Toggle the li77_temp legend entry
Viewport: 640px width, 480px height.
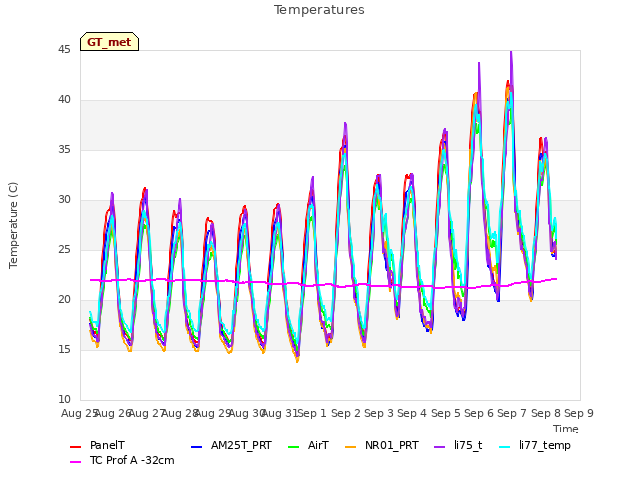pyautogui.click(x=535, y=445)
